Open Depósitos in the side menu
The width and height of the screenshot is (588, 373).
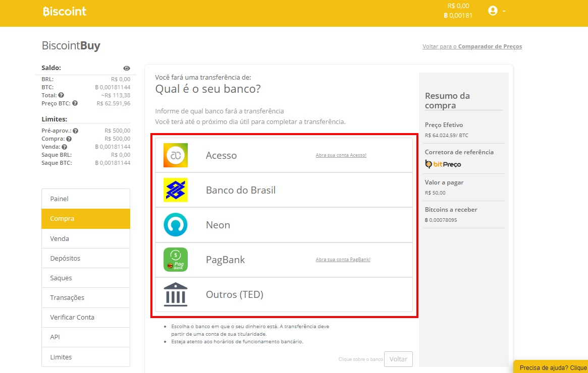point(86,259)
